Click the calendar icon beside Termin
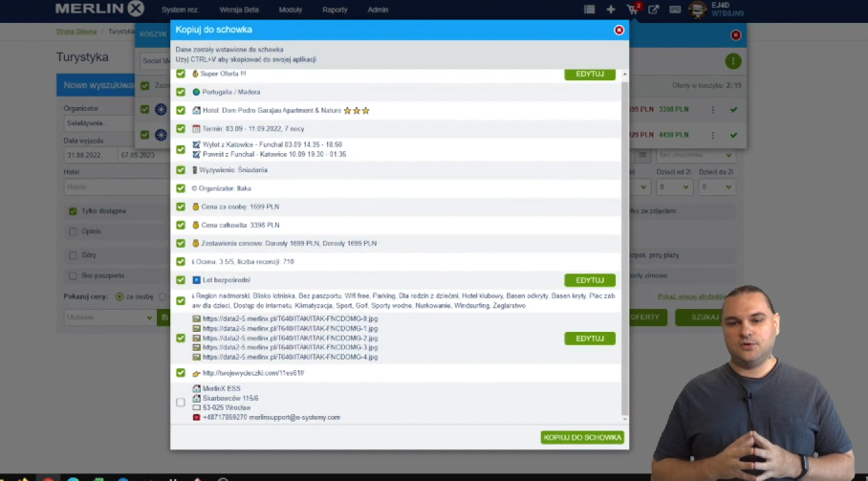868x481 pixels. pyautogui.click(x=196, y=128)
